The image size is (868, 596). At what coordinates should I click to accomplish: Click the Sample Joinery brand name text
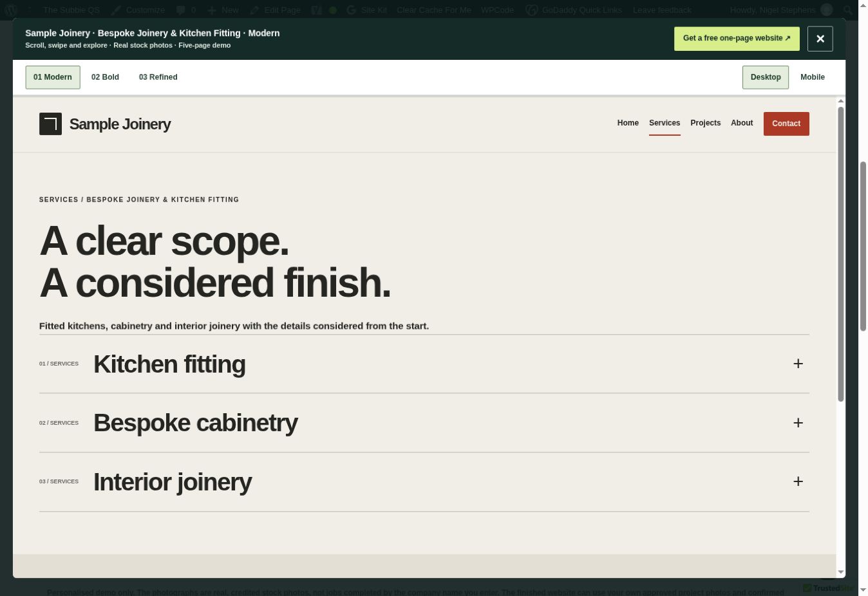tap(120, 124)
